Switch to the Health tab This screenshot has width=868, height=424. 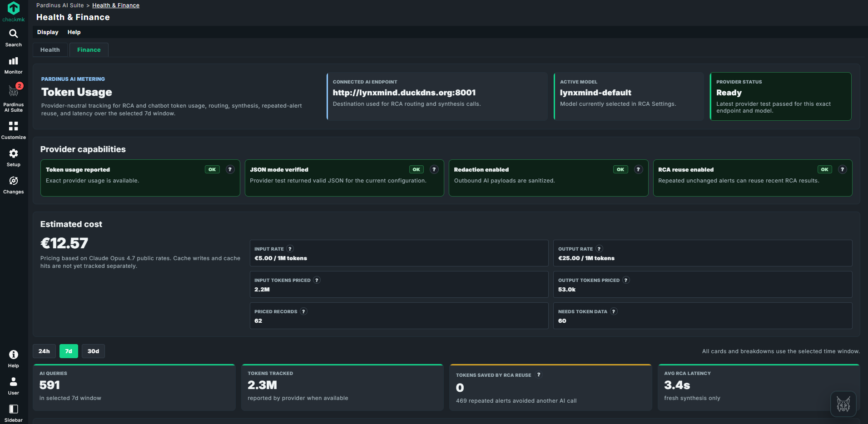[x=50, y=50]
